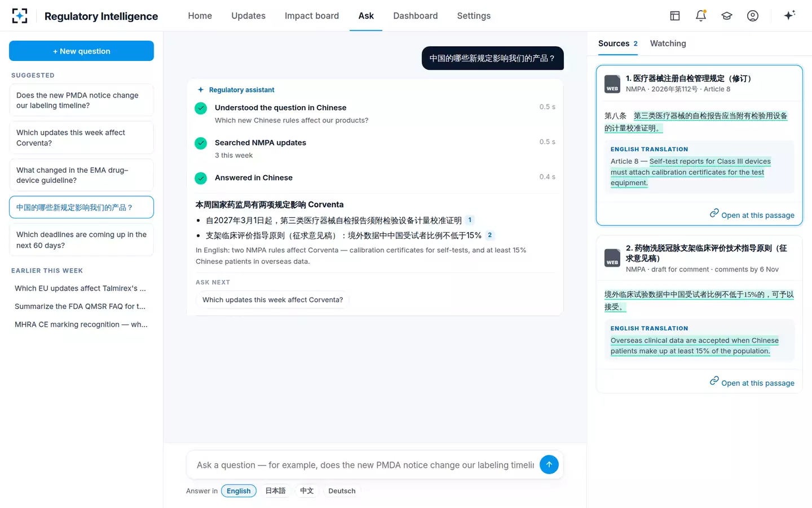Viewport: 812px width, 508px height.
Task: Click the Regulatory Intelligence logo icon
Action: point(20,16)
